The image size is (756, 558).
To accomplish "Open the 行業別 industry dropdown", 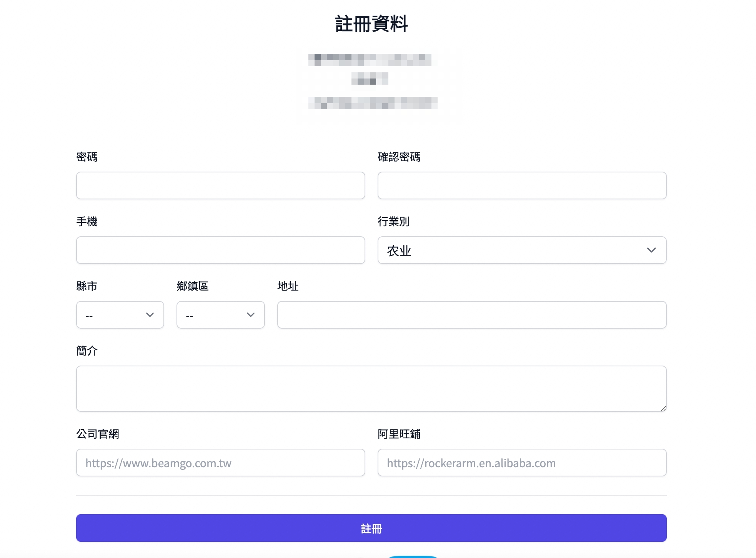I will tap(522, 250).
